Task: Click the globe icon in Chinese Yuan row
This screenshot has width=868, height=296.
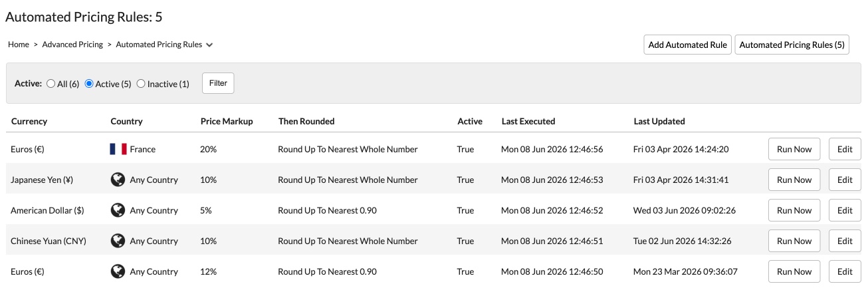Action: pos(118,241)
